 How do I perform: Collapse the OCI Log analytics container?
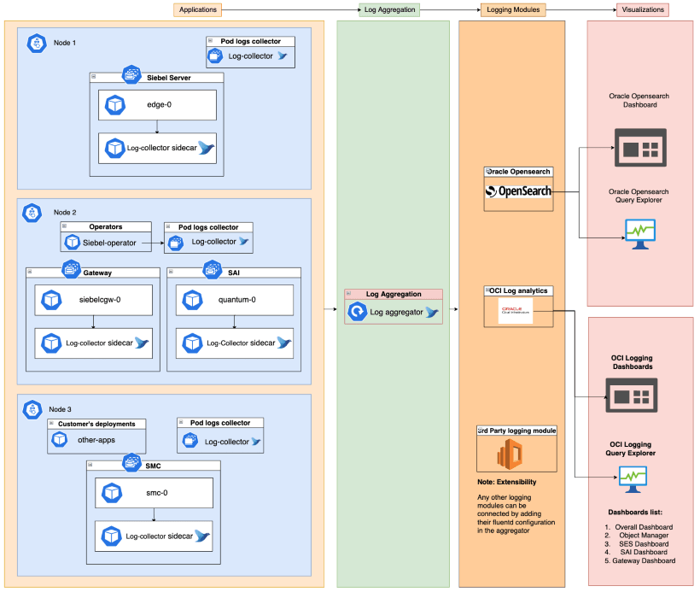[x=487, y=290]
